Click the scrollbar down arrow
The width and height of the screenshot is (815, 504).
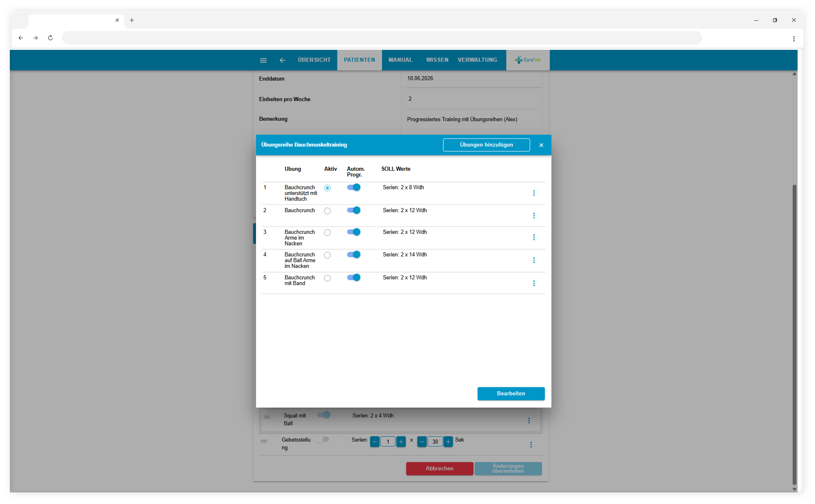pos(794,489)
